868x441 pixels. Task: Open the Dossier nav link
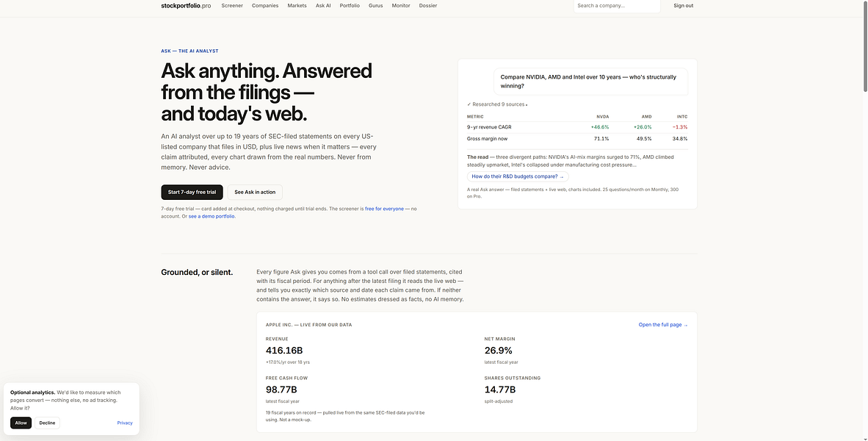428,6
